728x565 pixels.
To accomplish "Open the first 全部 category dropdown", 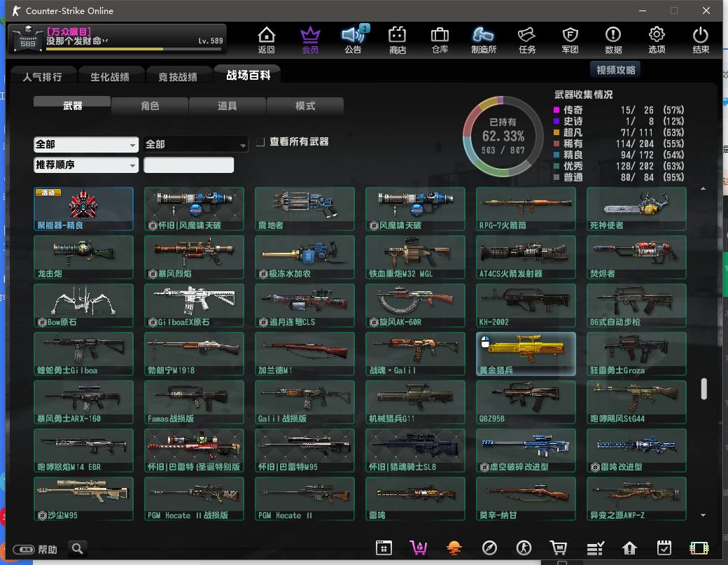I will (x=86, y=144).
